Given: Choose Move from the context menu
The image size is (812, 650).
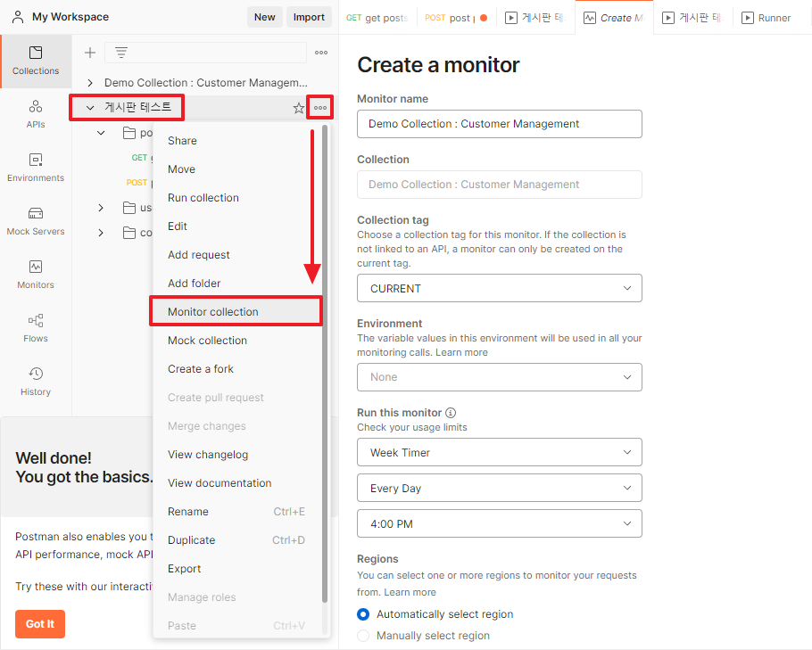Looking at the screenshot, I should pos(237,169).
